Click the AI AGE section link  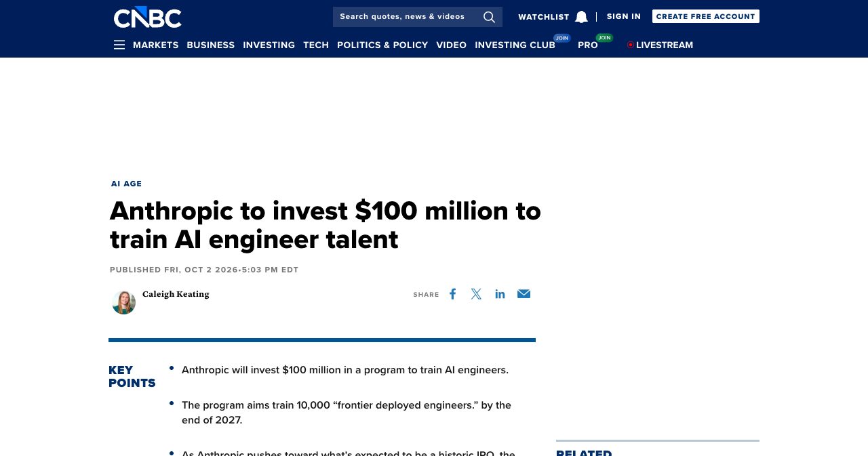127,184
